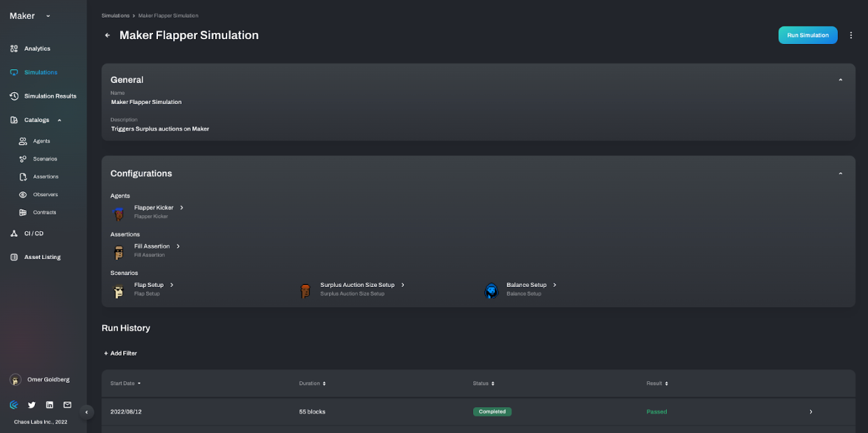This screenshot has width=868, height=433.
Task: Click the Run Simulation button
Action: [808, 35]
